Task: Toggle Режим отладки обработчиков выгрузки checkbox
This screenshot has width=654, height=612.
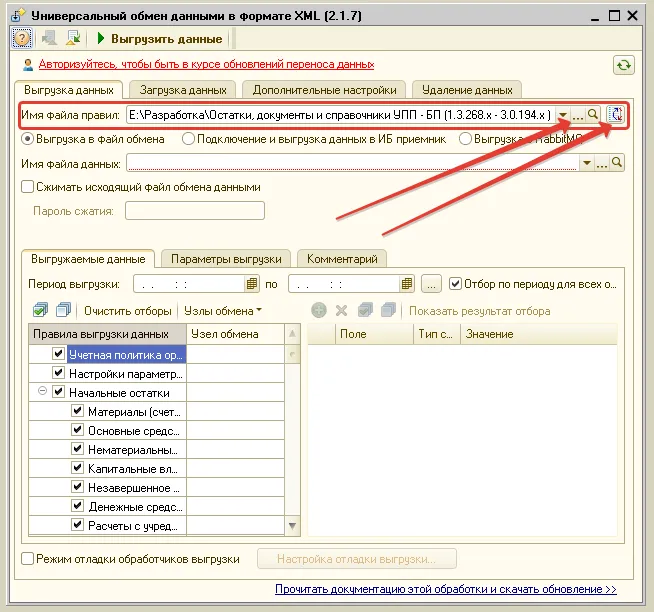Action: pyautogui.click(x=28, y=559)
